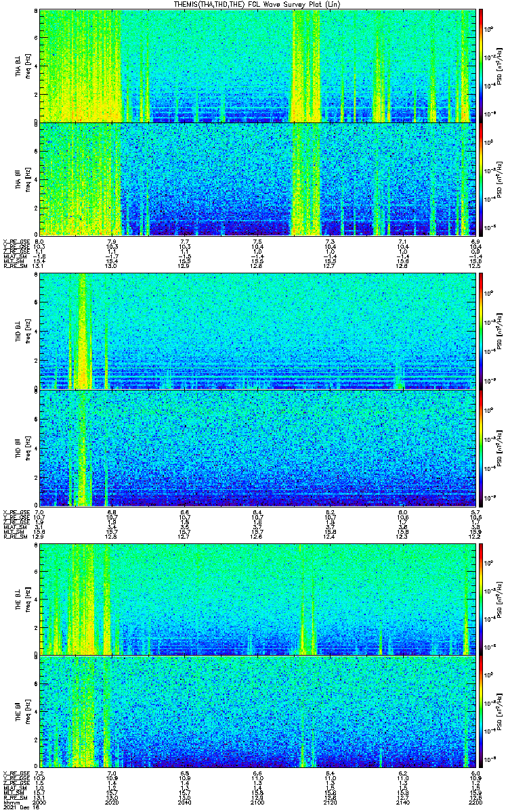Click the 'PSD [nT²/Hz]' label beside THA B⊥ color bar
Viewport: 508px width, 812px height.
[x=501, y=66]
